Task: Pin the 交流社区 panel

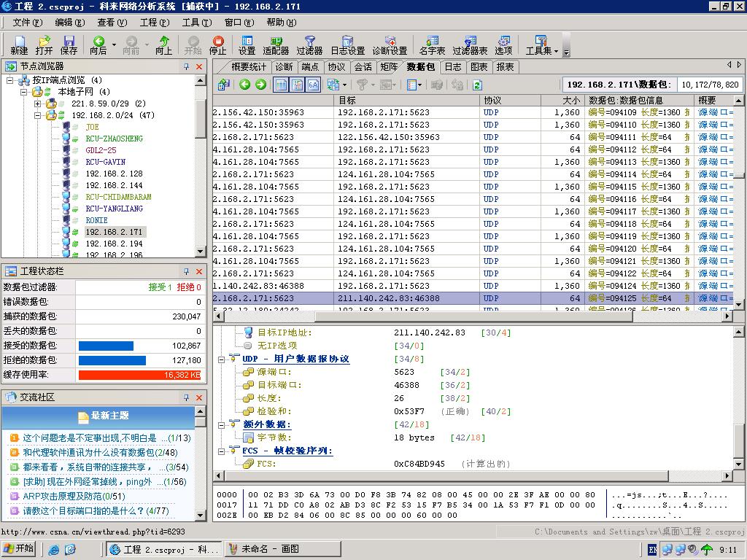Action: pos(187,397)
